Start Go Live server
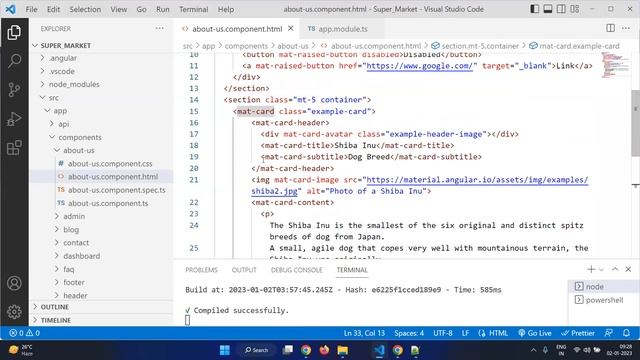Screen dimensions: 640x360 pyautogui.click(x=535, y=333)
